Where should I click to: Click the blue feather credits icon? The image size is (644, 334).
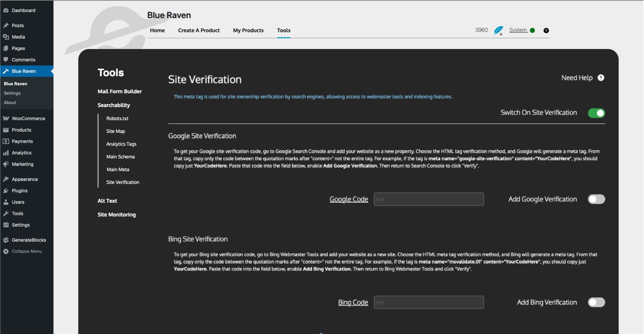click(499, 31)
